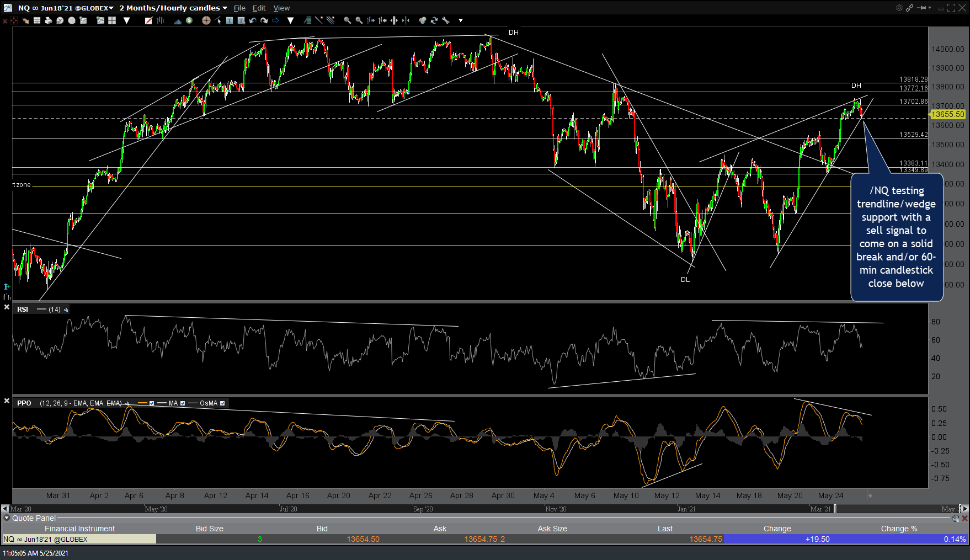Click the undo arrow icon
The image size is (970, 560).
coord(253,20)
